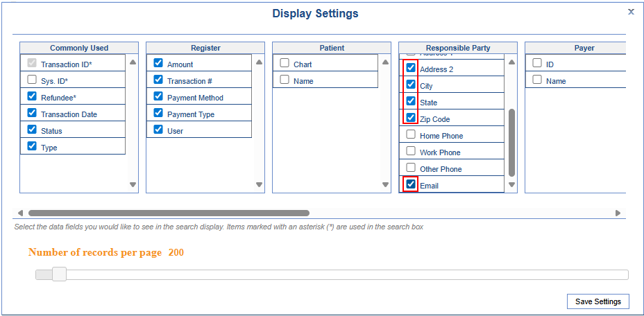Click the Patient column header

click(332, 48)
